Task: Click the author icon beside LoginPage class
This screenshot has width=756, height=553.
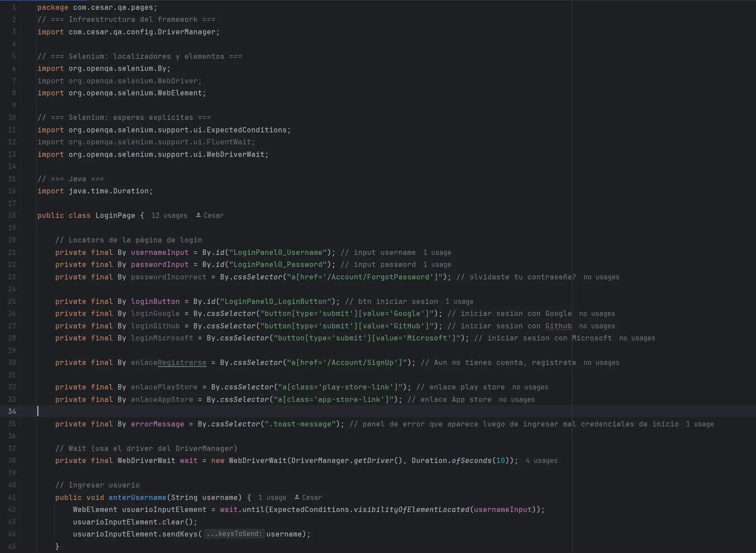Action: (199, 215)
